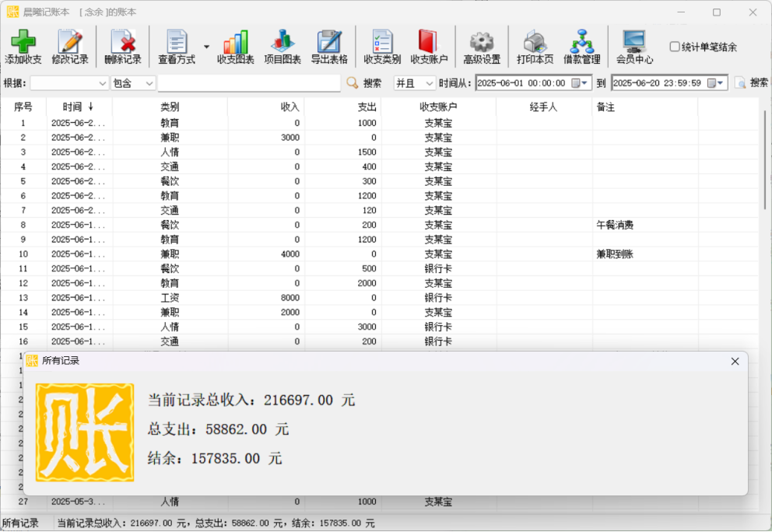Select the 工资 category in row 13
The image size is (772, 532).
(x=170, y=298)
